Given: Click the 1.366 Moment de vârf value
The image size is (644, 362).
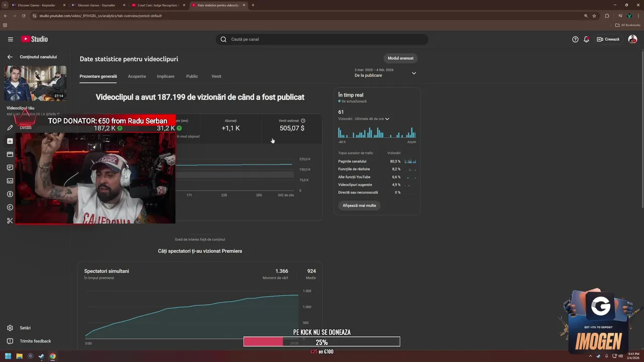Looking at the screenshot, I should (282, 271).
